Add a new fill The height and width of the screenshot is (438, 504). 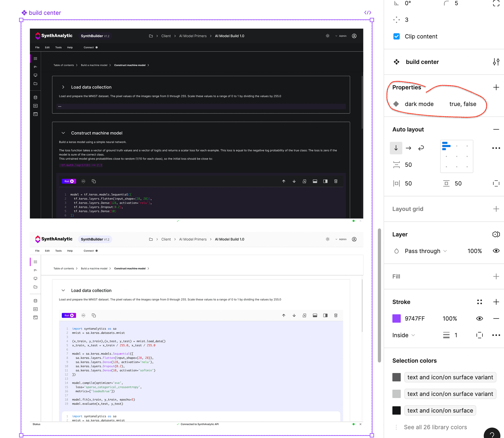496,276
